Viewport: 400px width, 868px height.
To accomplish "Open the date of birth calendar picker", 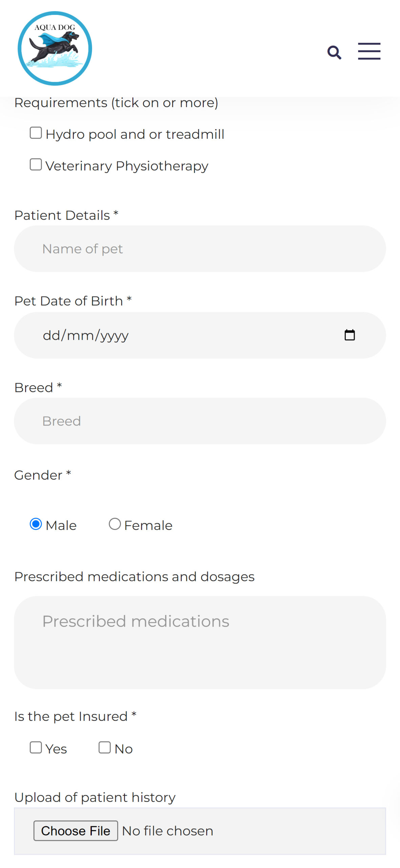I will pos(350,335).
